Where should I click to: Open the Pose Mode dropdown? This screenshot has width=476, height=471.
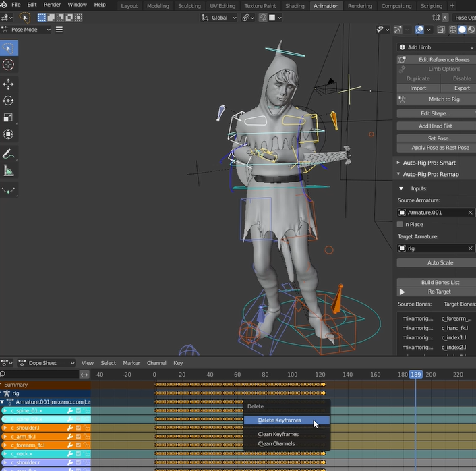pos(28,30)
